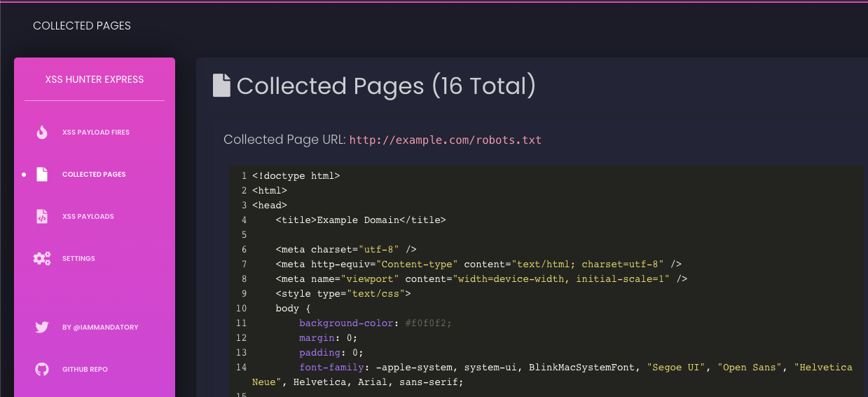Click the XSS Hunter Express title
This screenshot has width=868, height=397.
[x=95, y=79]
